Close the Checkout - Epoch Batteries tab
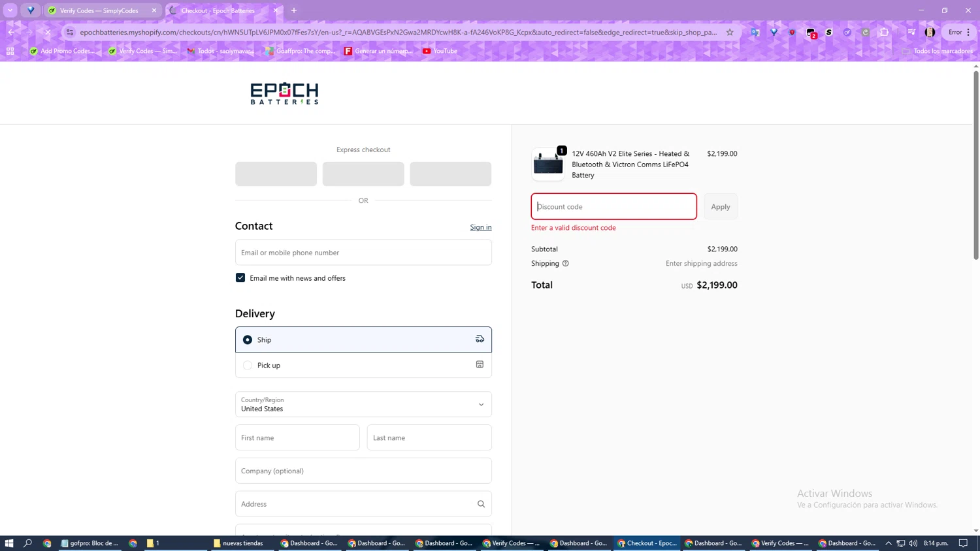980x551 pixels. point(276,10)
